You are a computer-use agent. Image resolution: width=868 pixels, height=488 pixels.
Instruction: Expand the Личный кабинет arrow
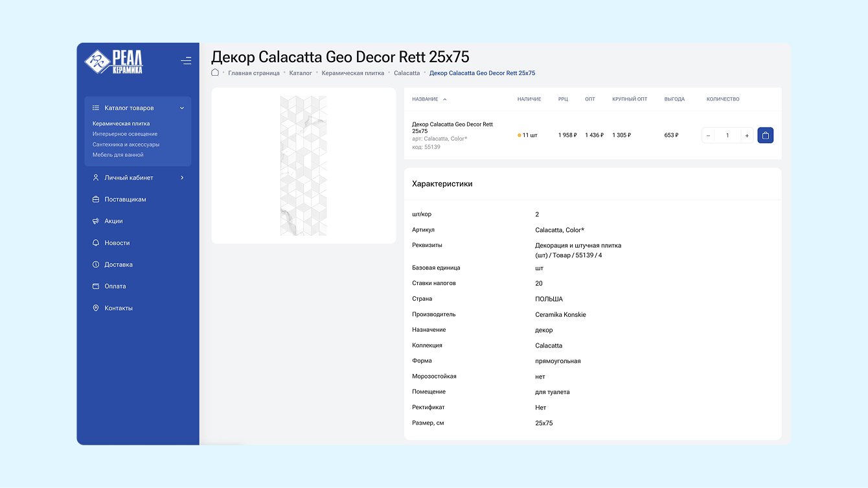(182, 178)
